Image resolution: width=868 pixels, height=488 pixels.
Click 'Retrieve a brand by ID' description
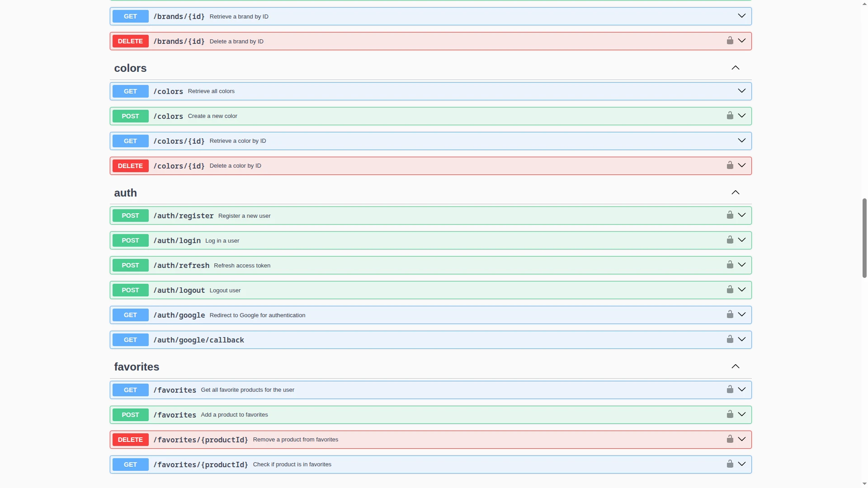(239, 17)
